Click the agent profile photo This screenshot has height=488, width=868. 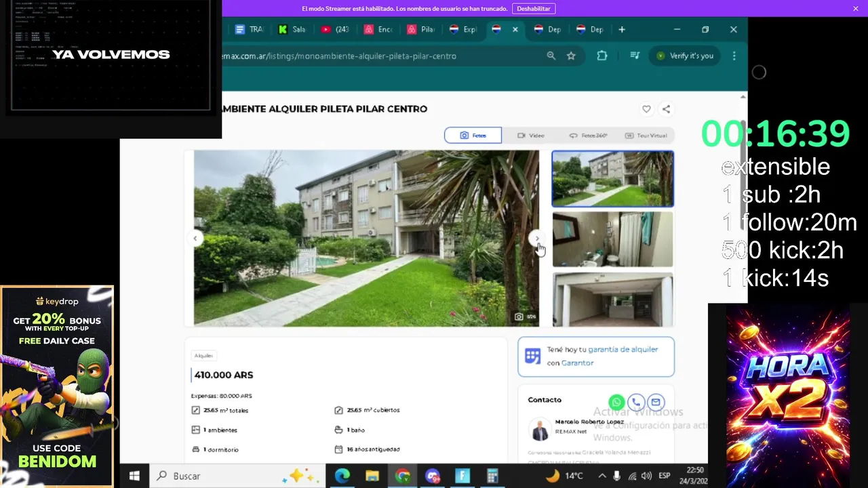[540, 430]
